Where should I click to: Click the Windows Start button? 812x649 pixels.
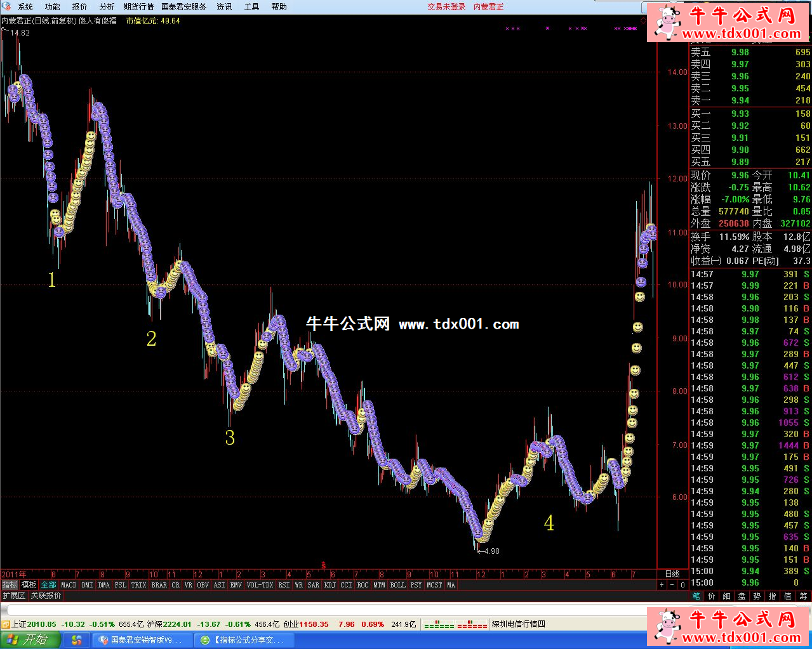(30, 639)
